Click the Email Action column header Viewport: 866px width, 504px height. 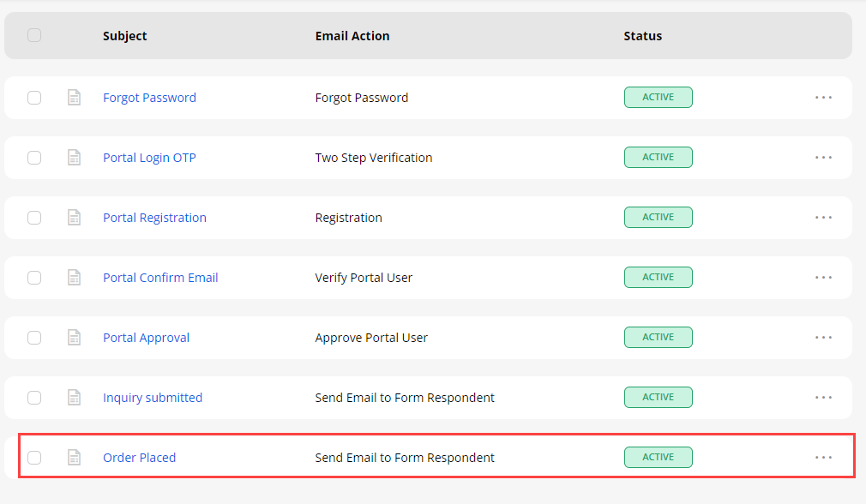click(x=352, y=36)
